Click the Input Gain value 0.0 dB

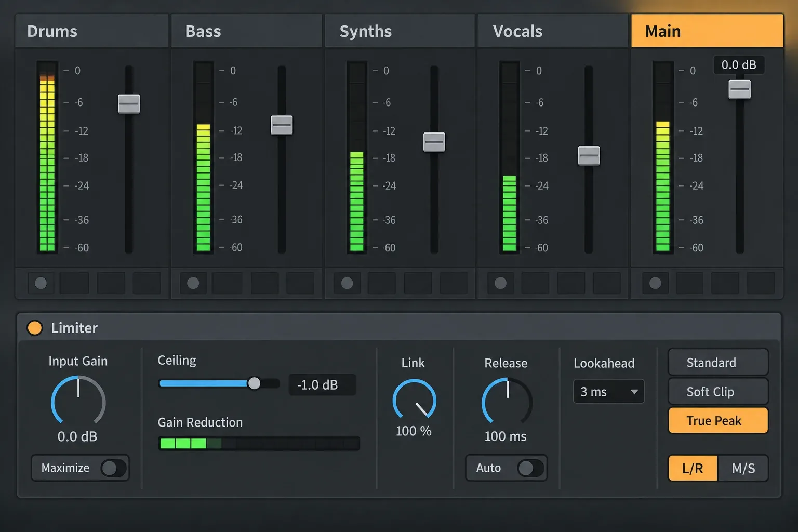point(77,436)
